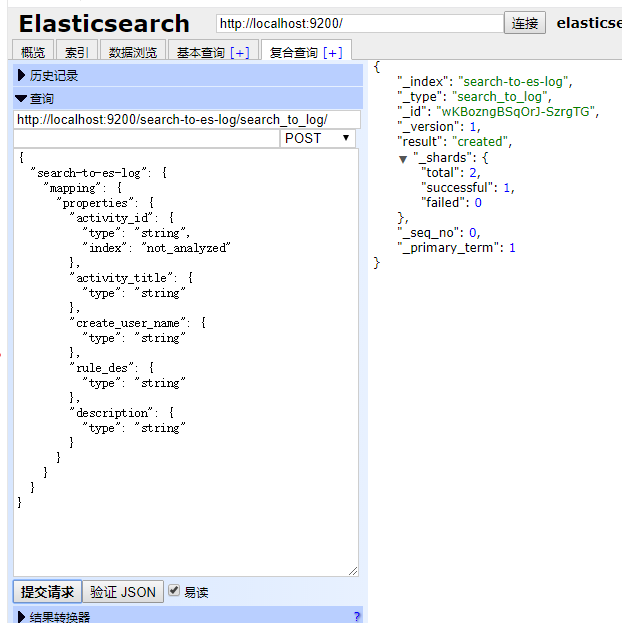Click the "failed": 0 line
This screenshot has height=623, width=622.
pos(451,203)
